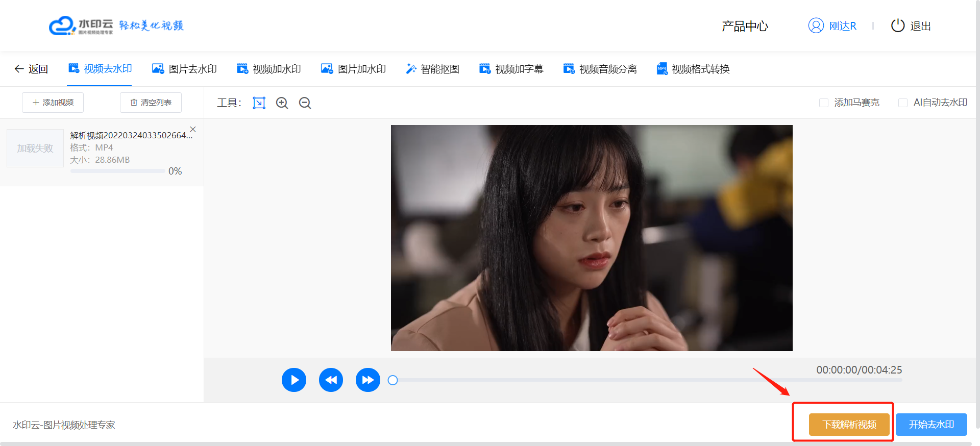Click the zoom in magnifier tool
The height and width of the screenshot is (446, 980).
[282, 103]
